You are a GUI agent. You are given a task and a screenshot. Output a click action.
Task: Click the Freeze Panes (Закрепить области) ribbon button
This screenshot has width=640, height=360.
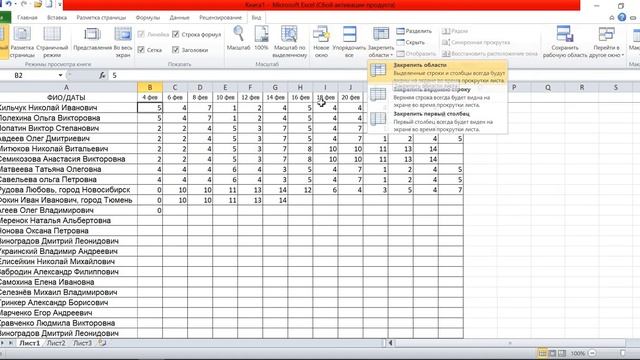click(381, 42)
